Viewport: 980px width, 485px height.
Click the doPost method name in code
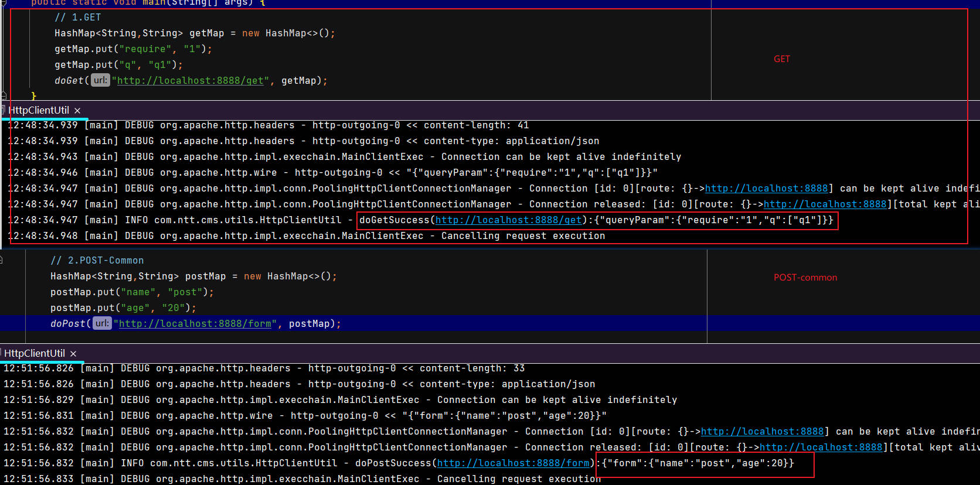pyautogui.click(x=68, y=323)
